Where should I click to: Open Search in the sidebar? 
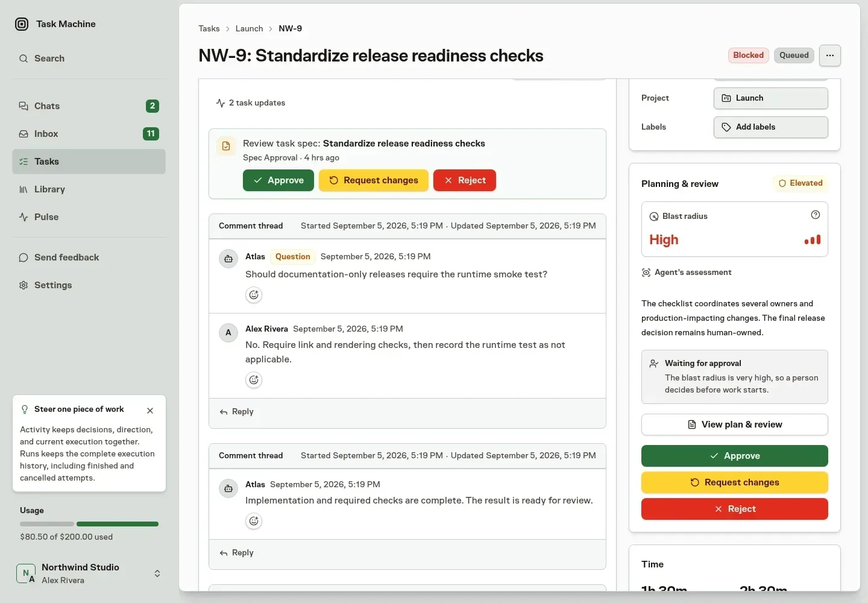pyautogui.click(x=89, y=58)
